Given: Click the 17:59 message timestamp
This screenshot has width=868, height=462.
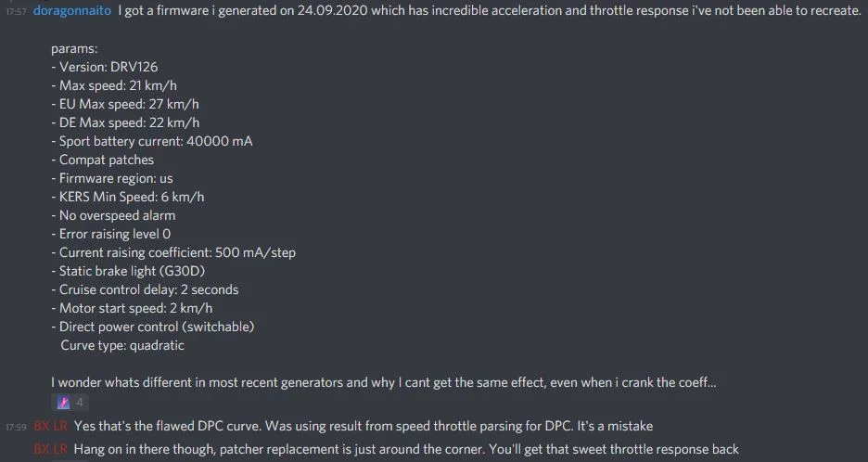Looking at the screenshot, I should point(16,427).
